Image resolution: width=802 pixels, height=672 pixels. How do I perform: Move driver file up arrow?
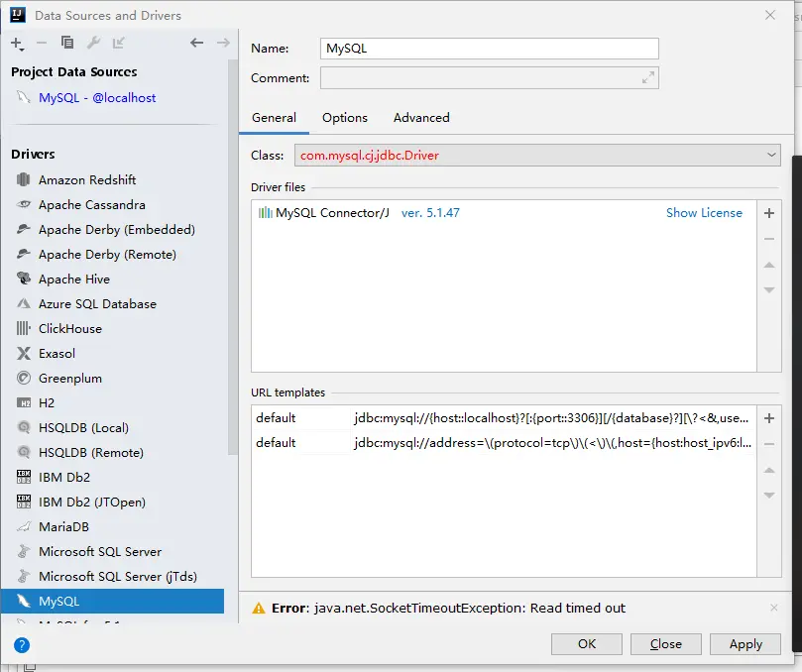769,265
